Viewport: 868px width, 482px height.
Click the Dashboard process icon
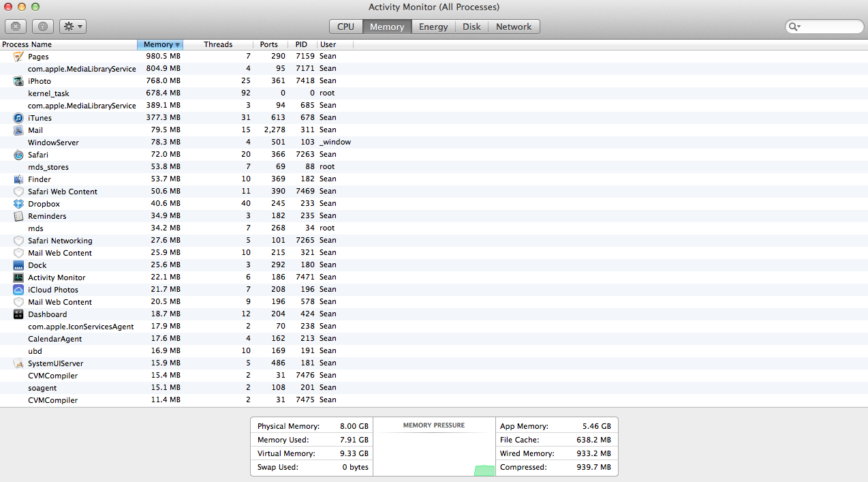point(18,314)
